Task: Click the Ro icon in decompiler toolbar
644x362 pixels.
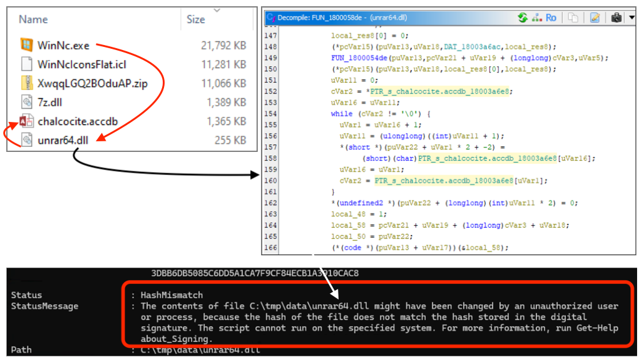Action: point(551,18)
